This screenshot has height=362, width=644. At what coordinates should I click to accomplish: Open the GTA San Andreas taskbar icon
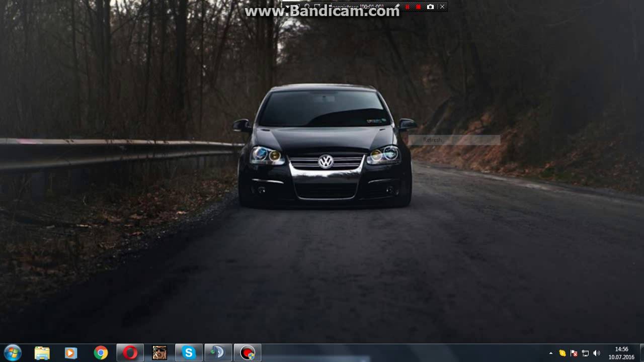click(x=159, y=353)
